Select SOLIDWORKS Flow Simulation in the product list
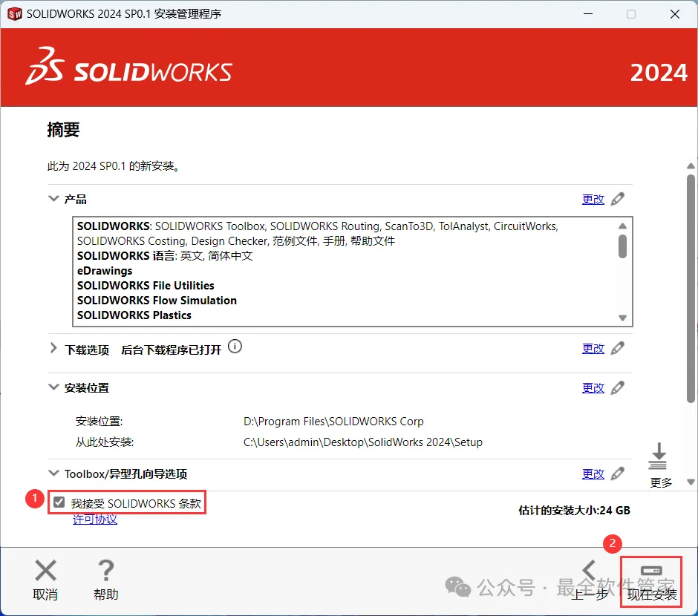Screen dimensions: 698x616 pos(157,301)
